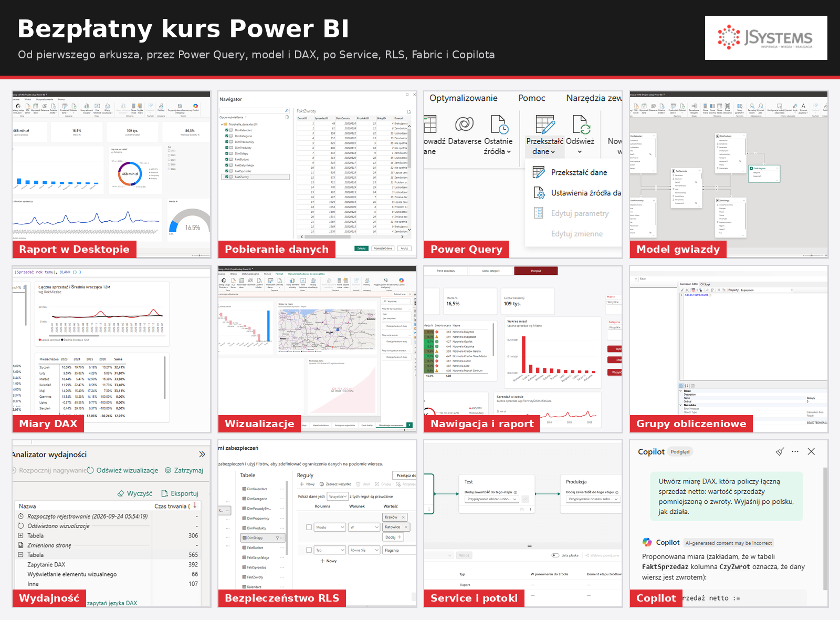Uncheck DimProdukty in the Nawigator list

pos(227,148)
